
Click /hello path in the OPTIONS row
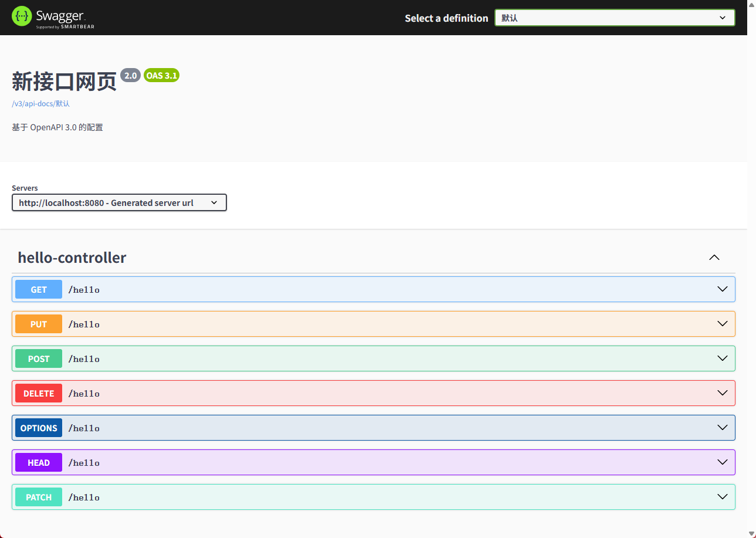pyautogui.click(x=84, y=428)
